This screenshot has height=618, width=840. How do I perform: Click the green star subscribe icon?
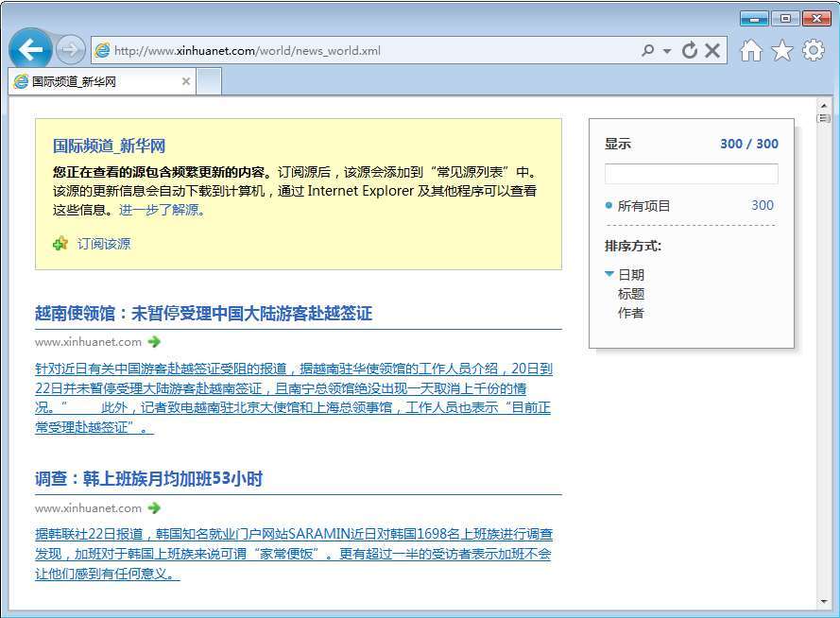click(x=60, y=244)
